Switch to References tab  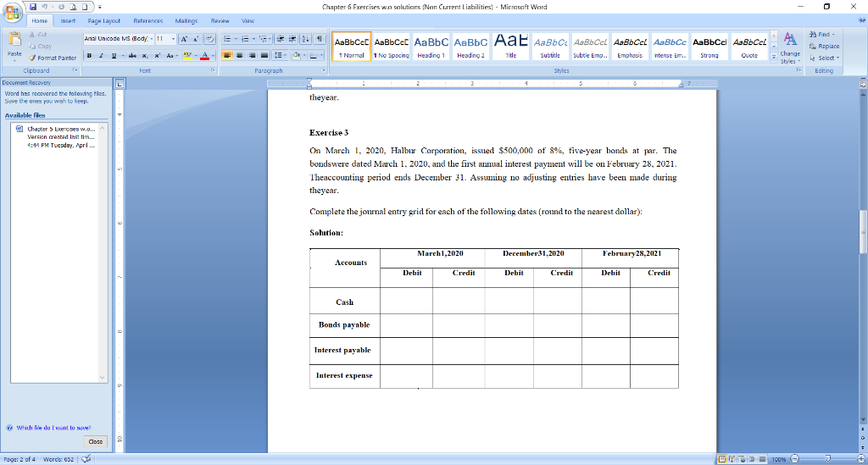click(147, 21)
